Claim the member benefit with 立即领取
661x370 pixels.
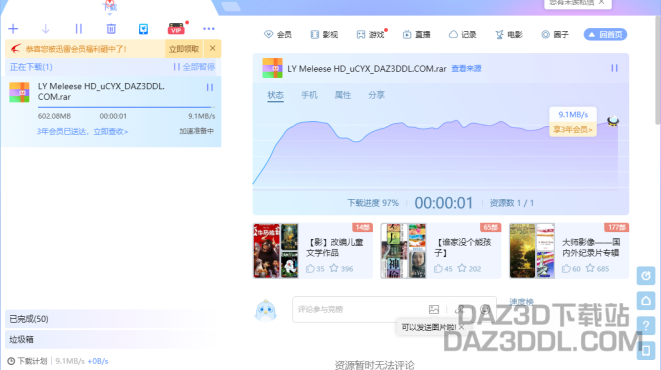(184, 49)
